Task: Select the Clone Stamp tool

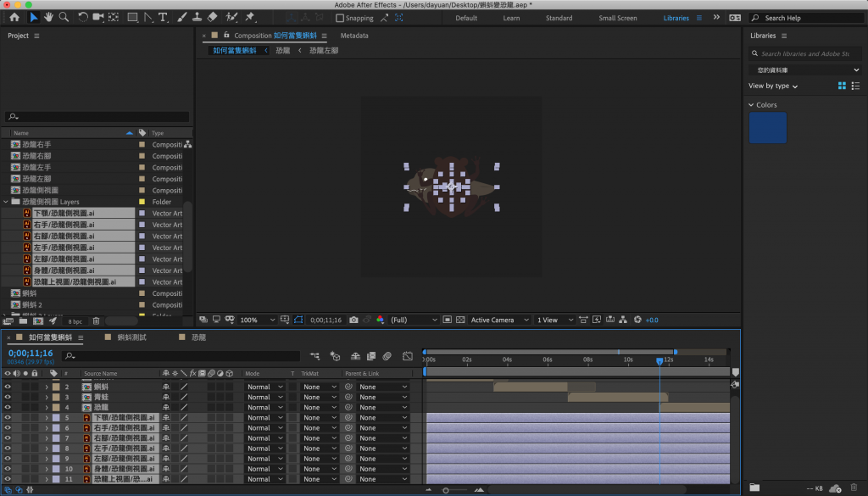Action: (x=197, y=17)
